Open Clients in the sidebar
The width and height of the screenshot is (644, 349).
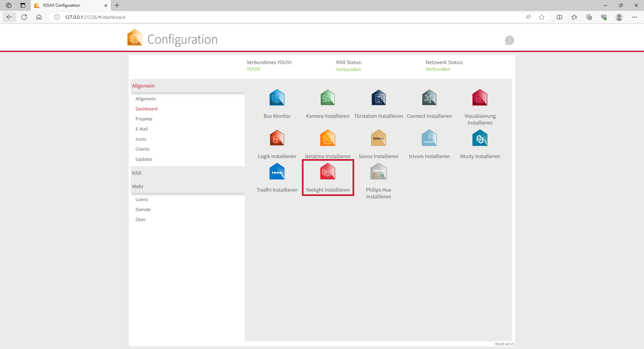tap(143, 149)
